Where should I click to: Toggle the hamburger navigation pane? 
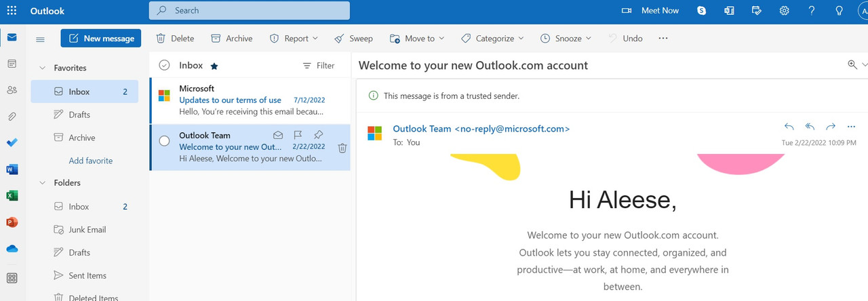pos(40,39)
